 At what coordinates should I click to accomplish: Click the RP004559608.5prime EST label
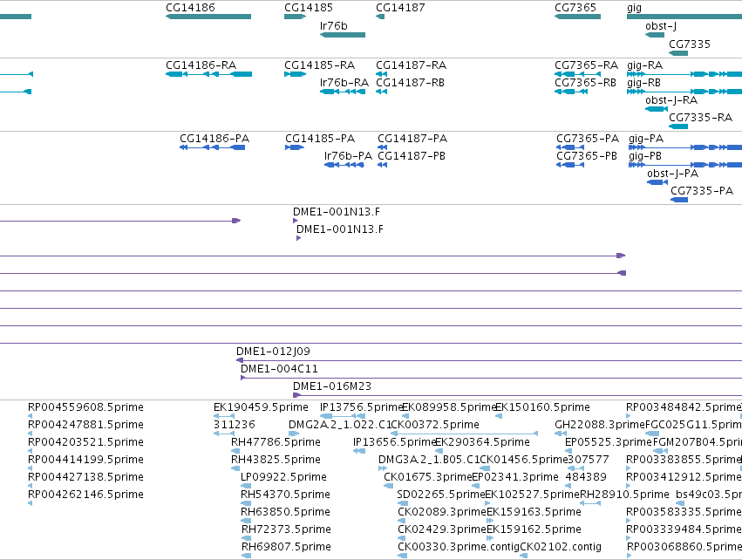[85, 407]
